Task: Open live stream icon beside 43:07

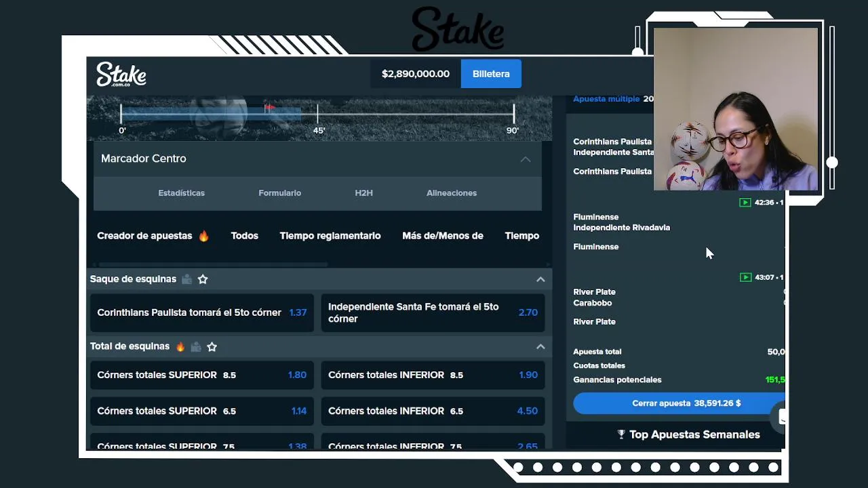Action: (745, 277)
